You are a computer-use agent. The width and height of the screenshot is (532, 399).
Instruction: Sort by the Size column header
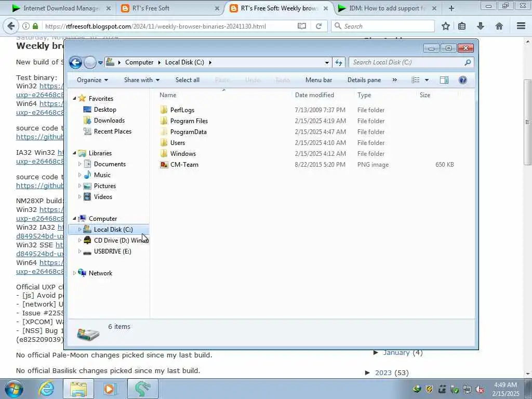click(437, 95)
